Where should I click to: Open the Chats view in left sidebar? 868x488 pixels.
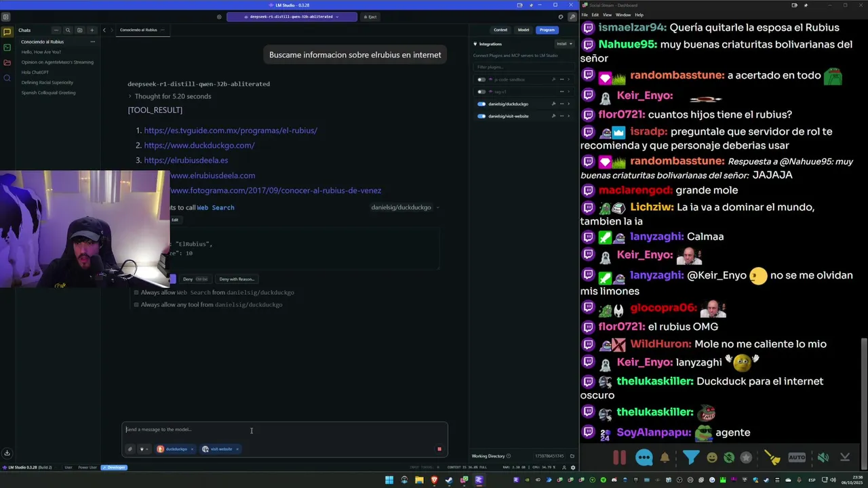[x=7, y=32]
